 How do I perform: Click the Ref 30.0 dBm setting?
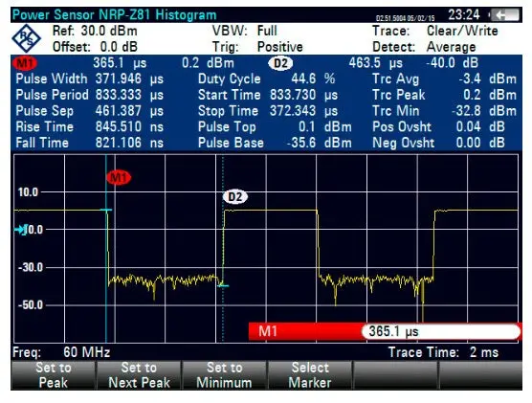[95, 31]
